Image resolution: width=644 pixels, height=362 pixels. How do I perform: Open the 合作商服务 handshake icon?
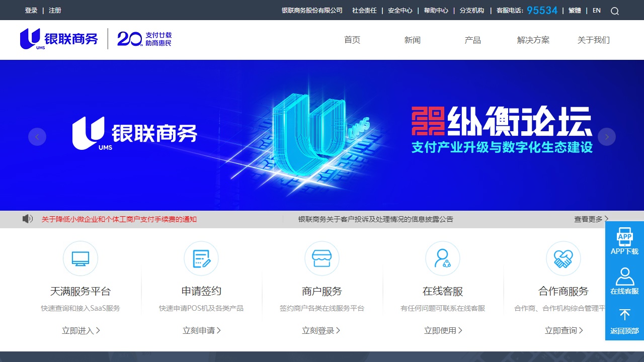tap(563, 258)
